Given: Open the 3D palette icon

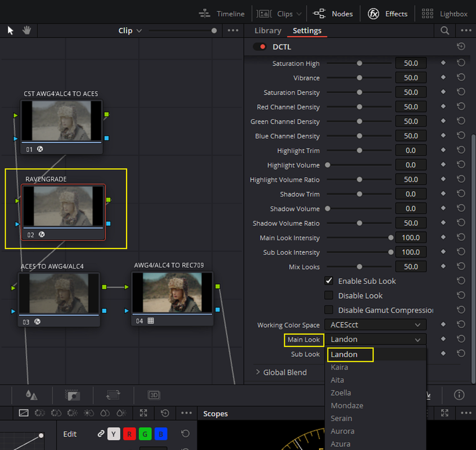Looking at the screenshot, I should [154, 395].
